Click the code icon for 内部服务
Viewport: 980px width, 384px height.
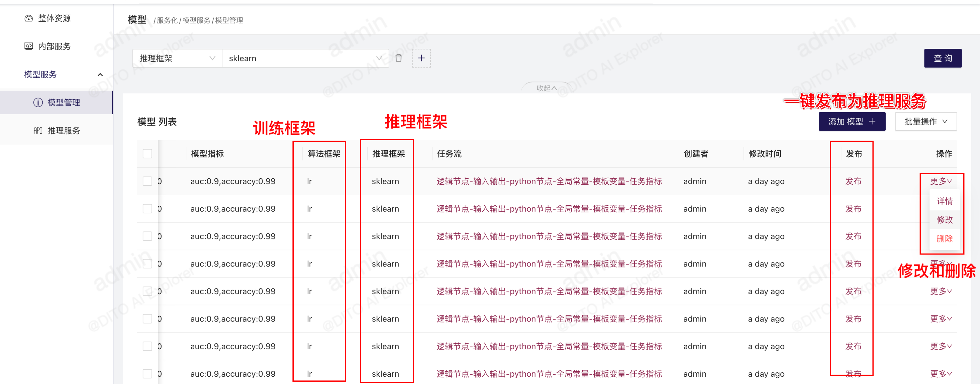coord(29,46)
